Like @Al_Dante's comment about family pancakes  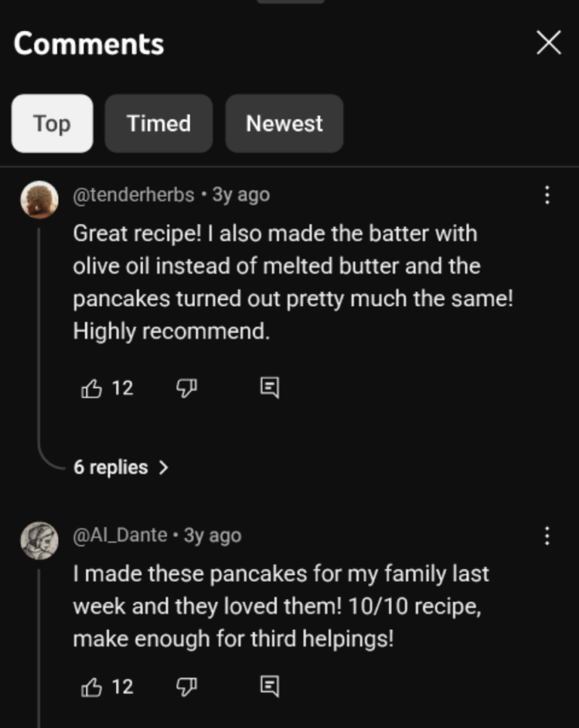[92, 686]
